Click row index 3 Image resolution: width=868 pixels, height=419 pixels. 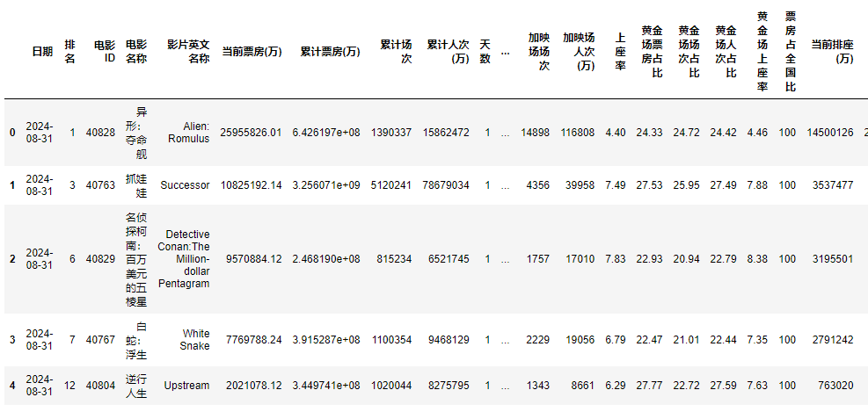[x=12, y=339]
